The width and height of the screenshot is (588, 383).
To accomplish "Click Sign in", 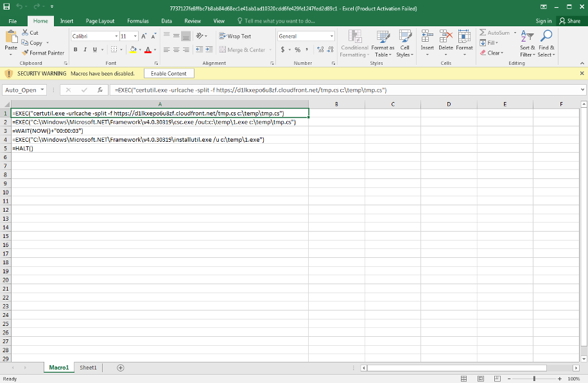I will (543, 21).
